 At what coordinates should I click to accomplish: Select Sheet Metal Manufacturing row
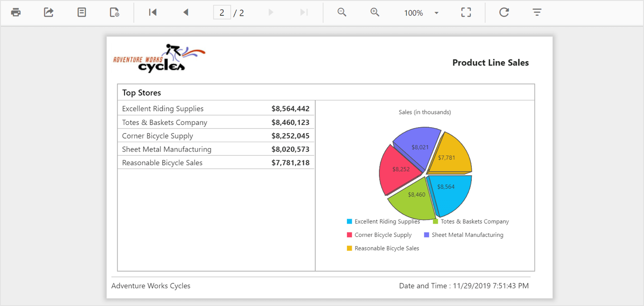point(216,149)
